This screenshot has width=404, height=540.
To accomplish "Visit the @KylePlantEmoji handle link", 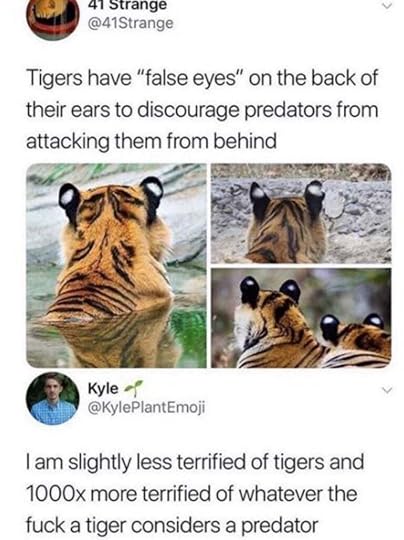I will [146, 407].
